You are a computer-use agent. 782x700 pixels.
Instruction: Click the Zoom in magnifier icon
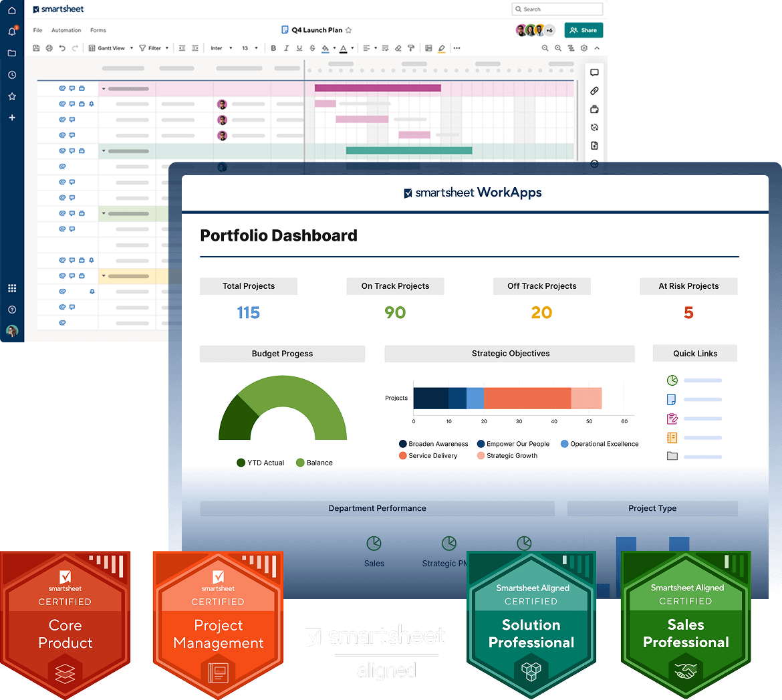tap(558, 48)
